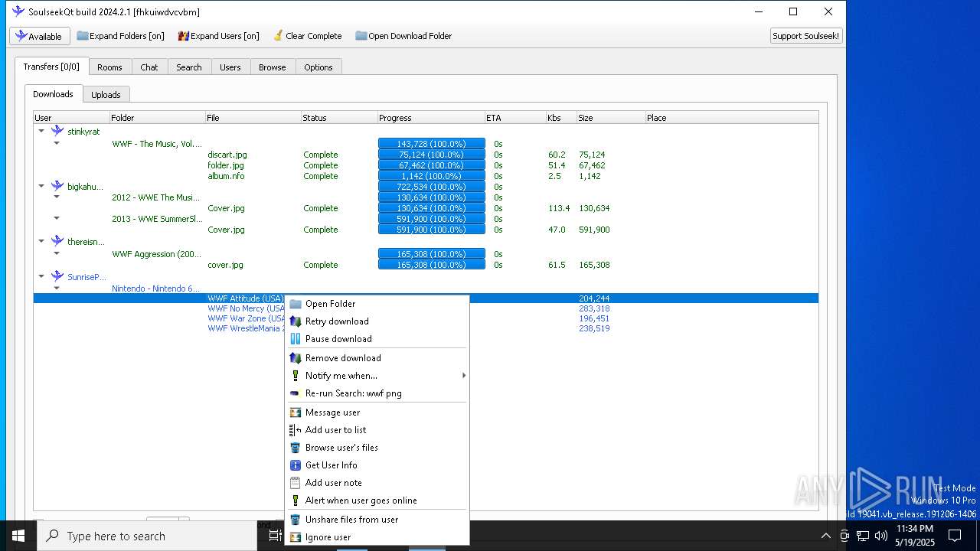980x551 pixels.
Task: Toggle Expand Users [on]
Action: click(x=219, y=36)
